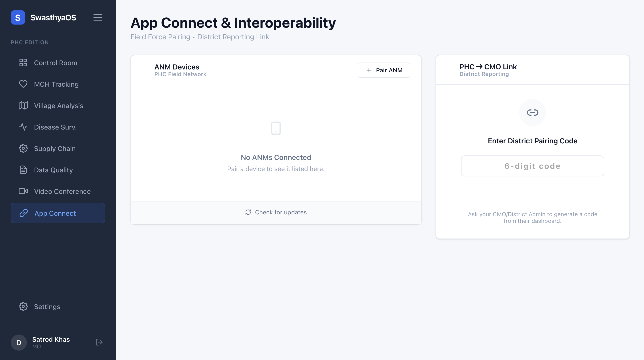Click the App Connect link icon in sidebar
Screen dimensions: 644x360
(24, 213)
